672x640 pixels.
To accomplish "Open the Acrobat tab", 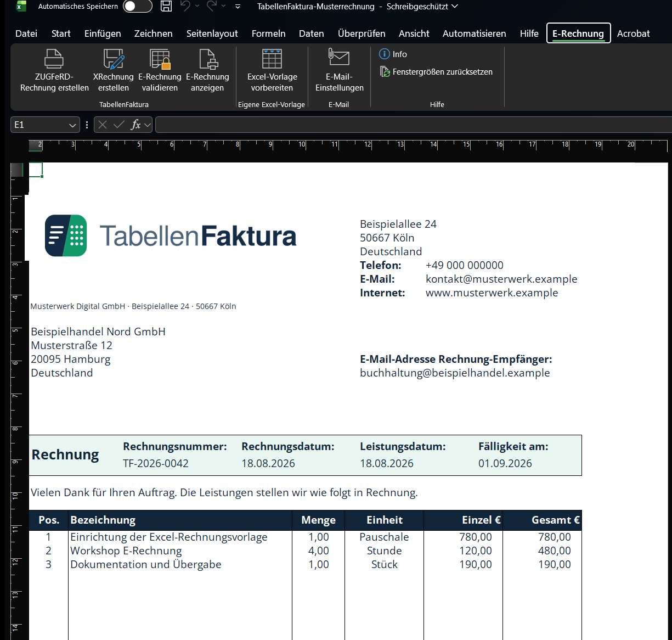I will (633, 33).
